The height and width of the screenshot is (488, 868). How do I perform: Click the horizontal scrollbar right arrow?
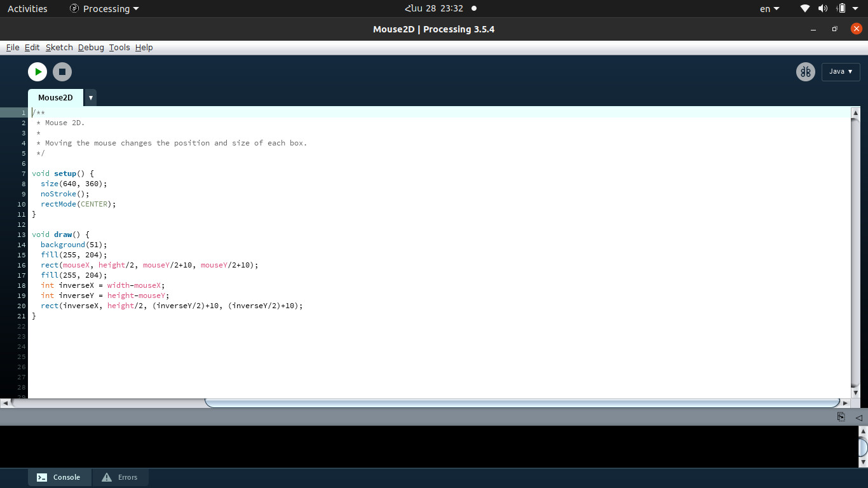click(x=845, y=403)
